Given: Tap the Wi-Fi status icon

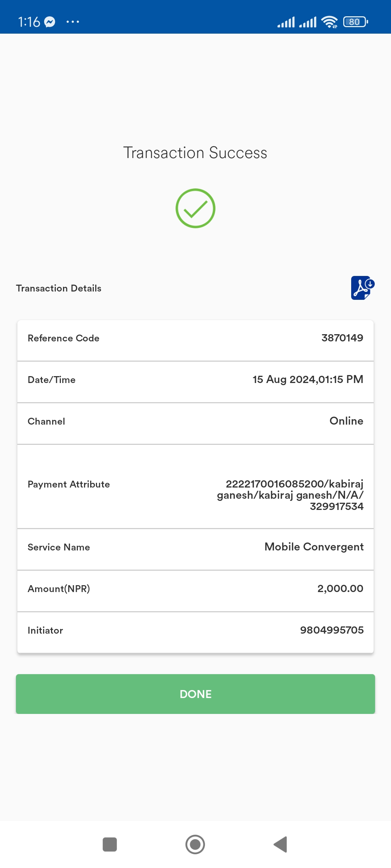Looking at the screenshot, I should (x=329, y=22).
